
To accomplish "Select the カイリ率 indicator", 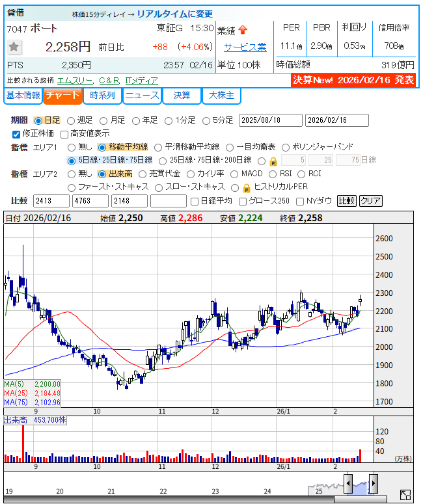I will [x=191, y=174].
